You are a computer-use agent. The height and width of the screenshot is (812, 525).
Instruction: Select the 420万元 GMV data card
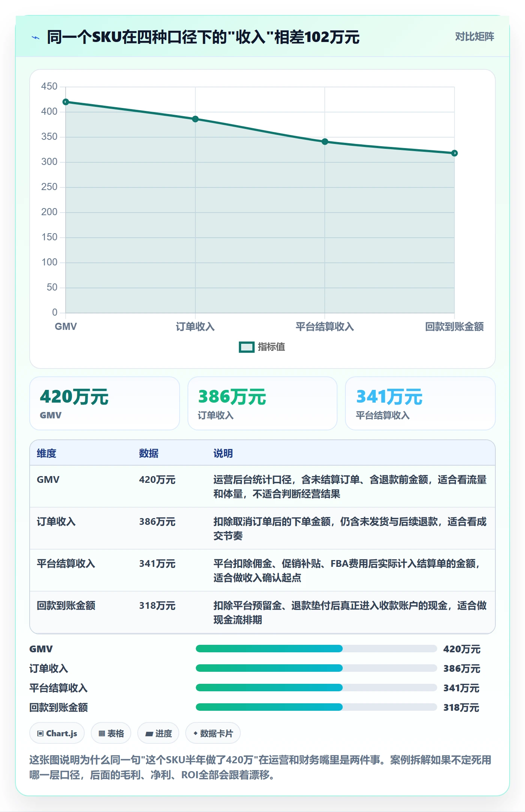click(105, 403)
